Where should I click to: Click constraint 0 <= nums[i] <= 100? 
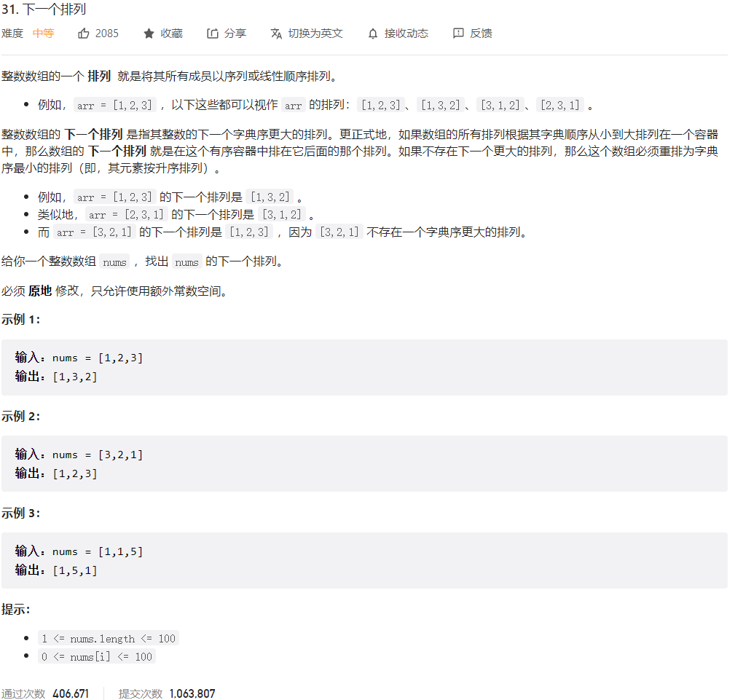point(97,657)
